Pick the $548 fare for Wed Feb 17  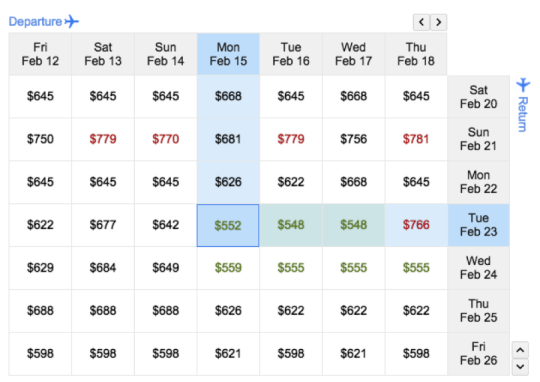click(353, 225)
